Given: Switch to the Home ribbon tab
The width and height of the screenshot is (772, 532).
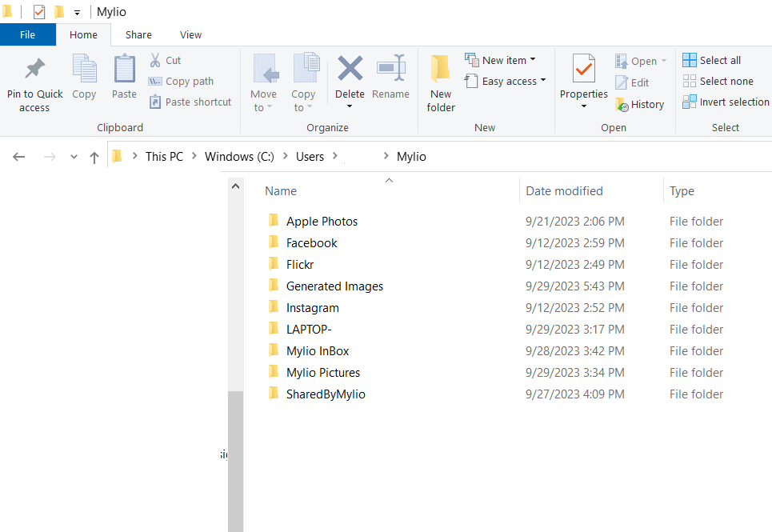Looking at the screenshot, I should [x=83, y=35].
